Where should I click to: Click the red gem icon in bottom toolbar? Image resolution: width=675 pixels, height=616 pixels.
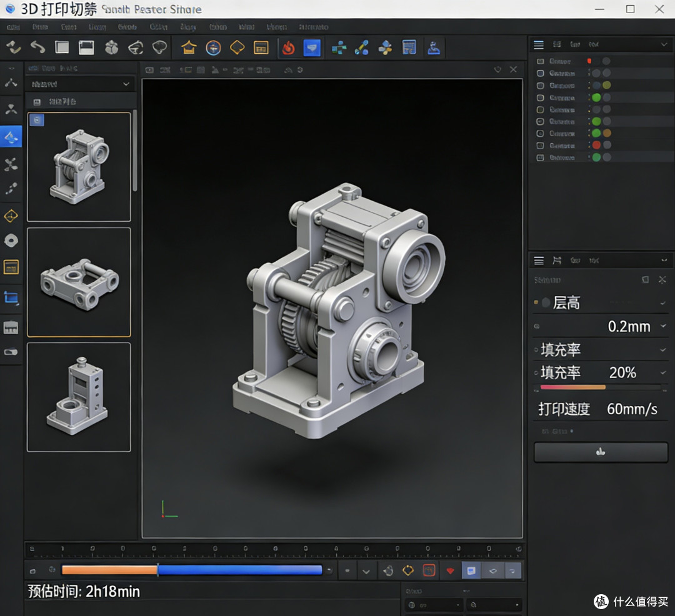(450, 571)
